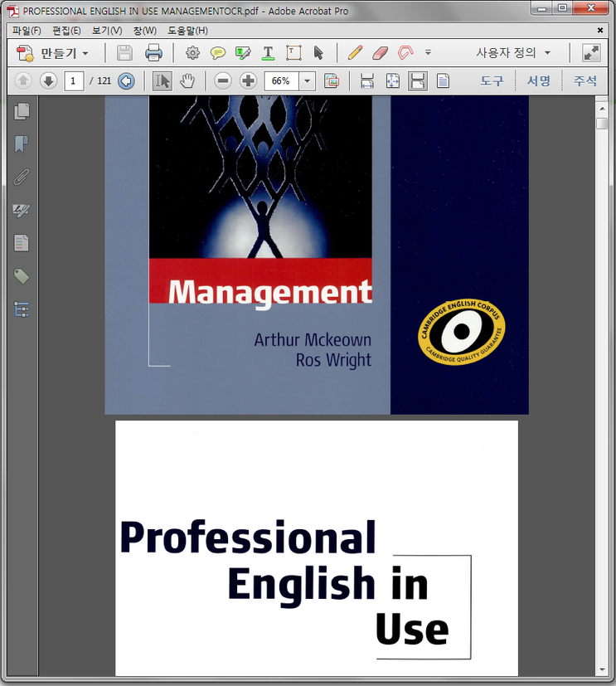Activate the hand pan tool
This screenshot has width=616, height=686.
point(187,81)
